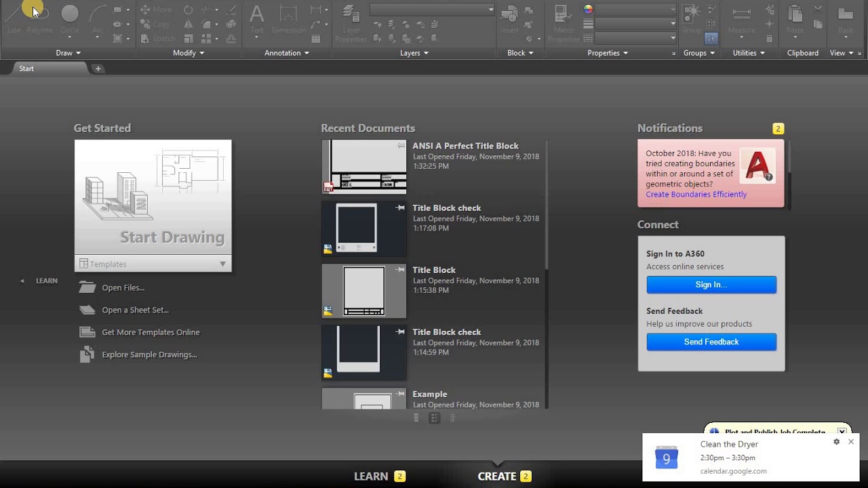Select the Move tool in Modify
The width and height of the screenshot is (868, 488).
[x=157, y=9]
